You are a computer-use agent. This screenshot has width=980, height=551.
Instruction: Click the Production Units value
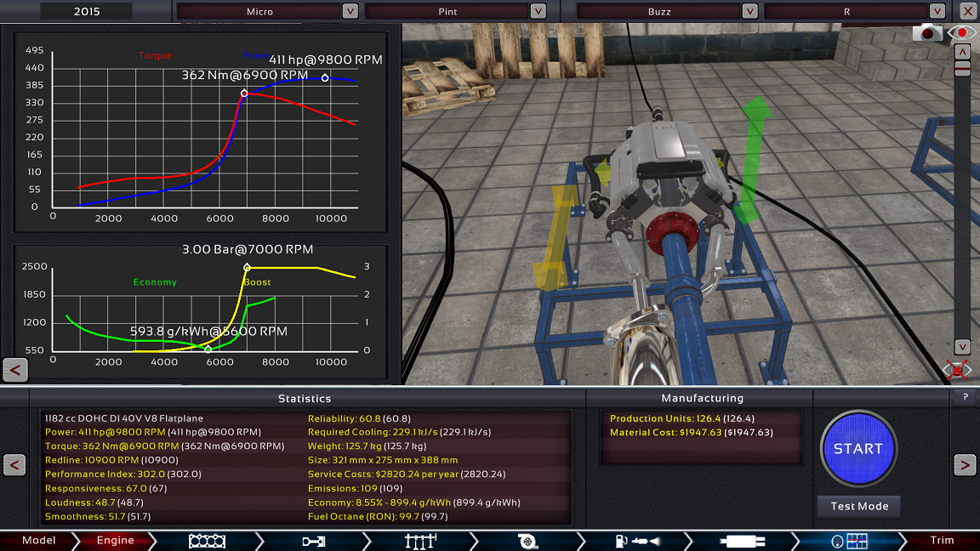pyautogui.click(x=682, y=418)
